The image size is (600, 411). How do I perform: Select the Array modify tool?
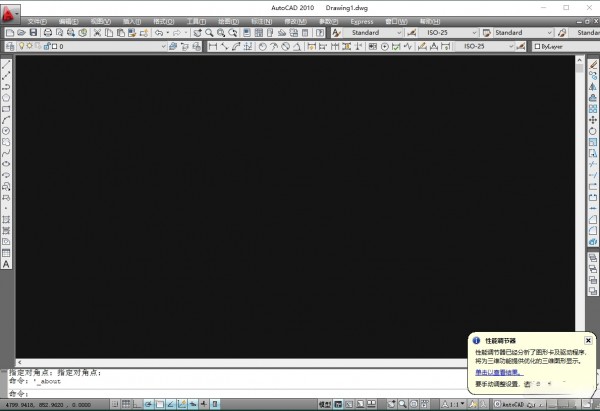[x=593, y=109]
